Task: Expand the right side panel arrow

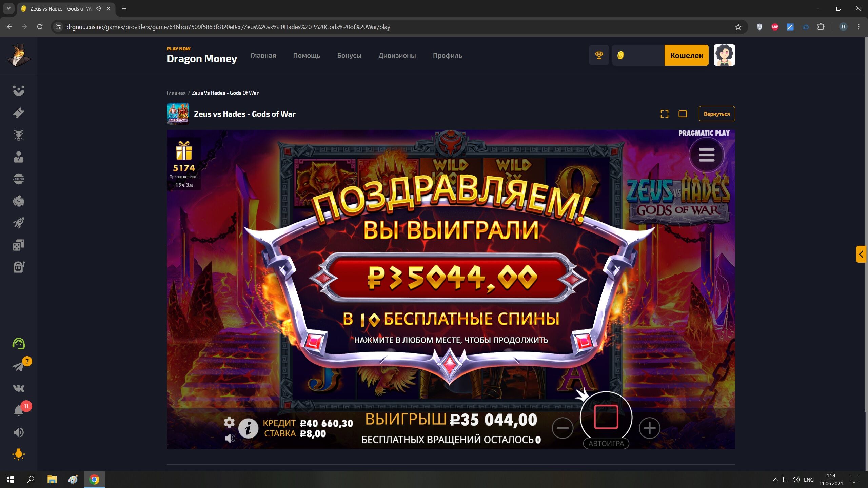Action: (x=861, y=254)
